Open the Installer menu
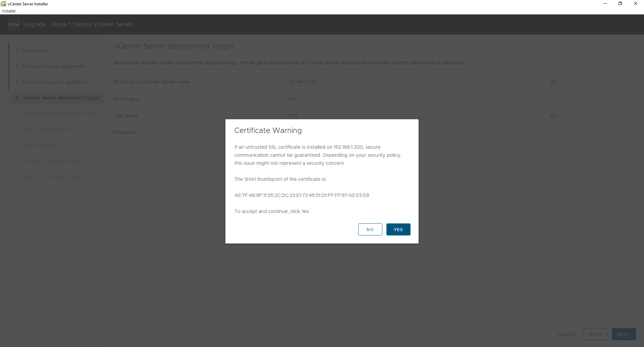The width and height of the screenshot is (644, 347). (9, 11)
